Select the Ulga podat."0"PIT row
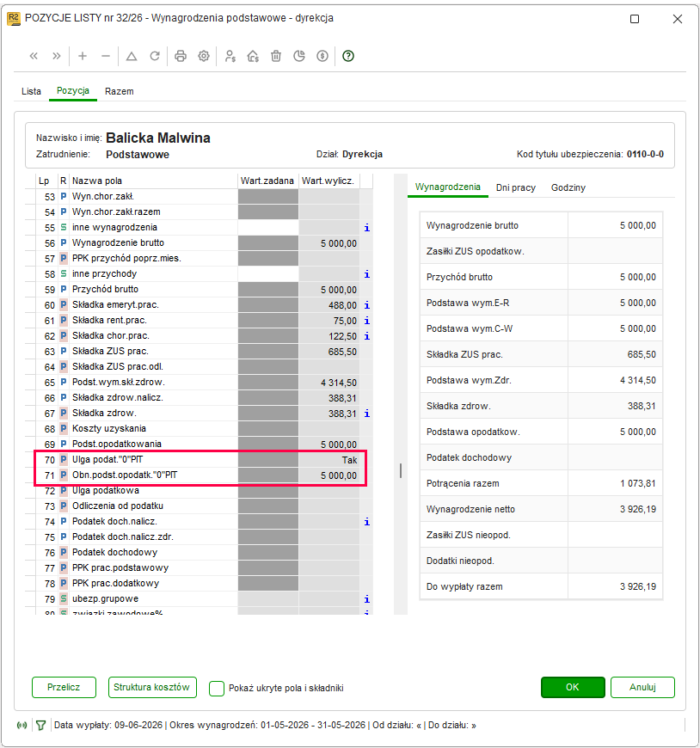Image resolution: width=700 pixels, height=748 pixels. click(x=199, y=460)
